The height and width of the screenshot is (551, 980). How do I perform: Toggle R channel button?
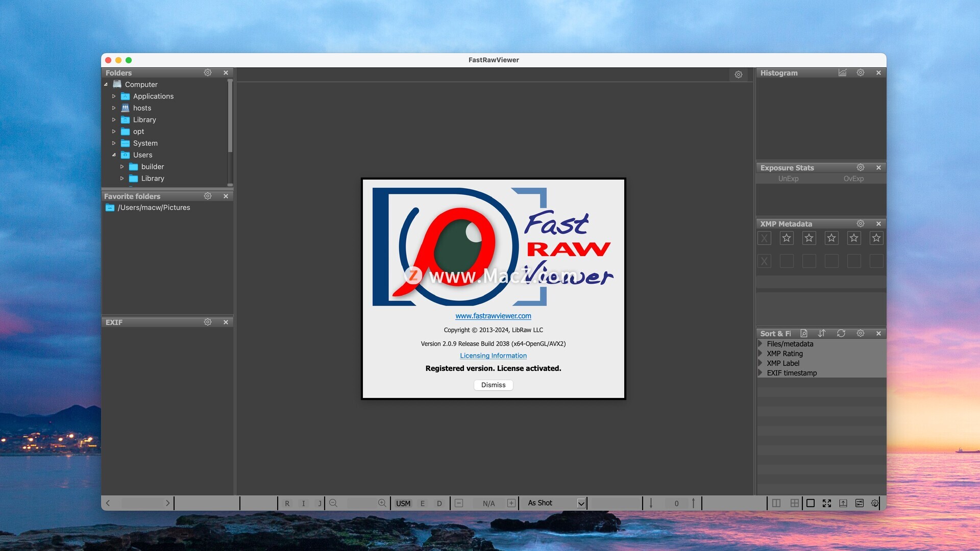(287, 504)
